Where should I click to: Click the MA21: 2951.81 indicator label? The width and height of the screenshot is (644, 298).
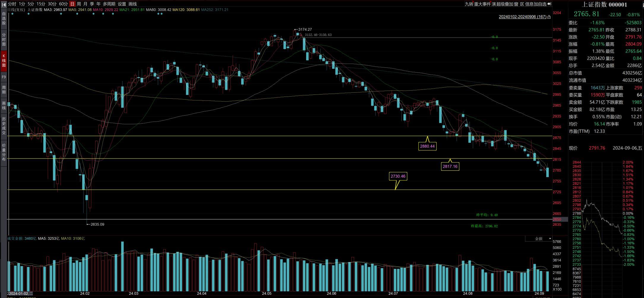pos(132,10)
